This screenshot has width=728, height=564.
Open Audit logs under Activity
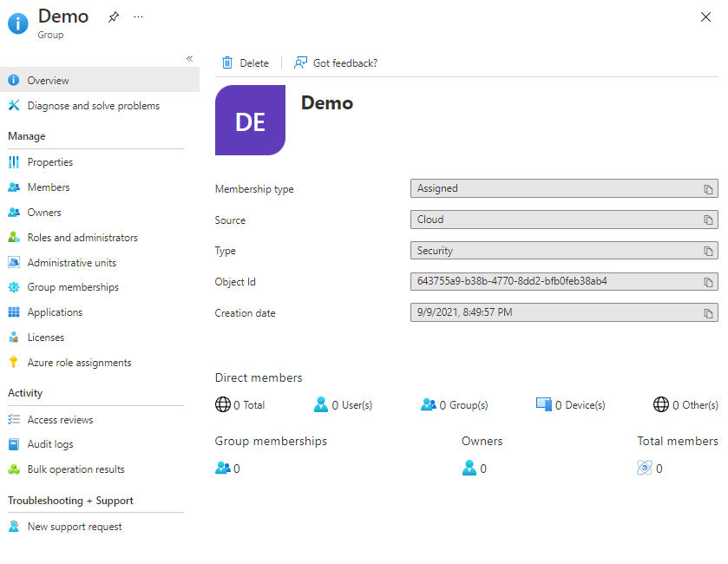pyautogui.click(x=49, y=444)
